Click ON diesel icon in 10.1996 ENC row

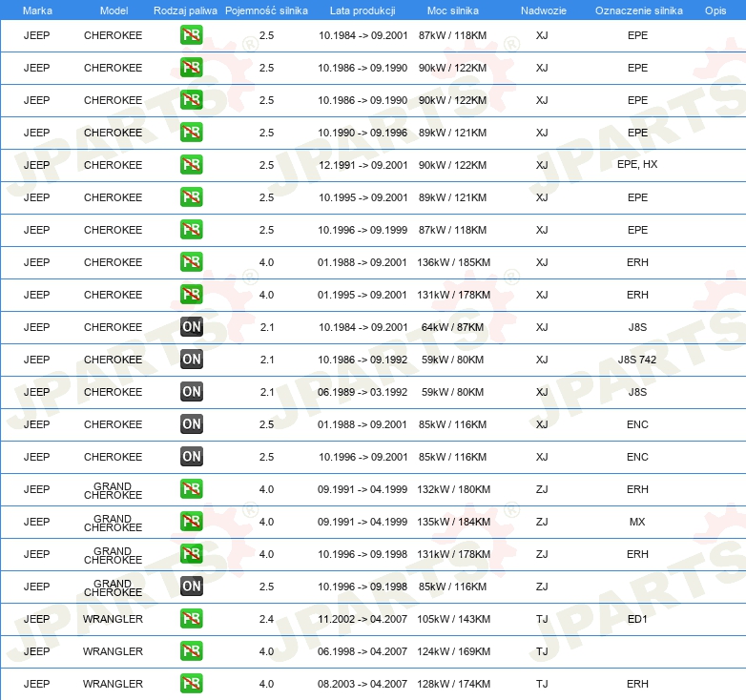(191, 456)
